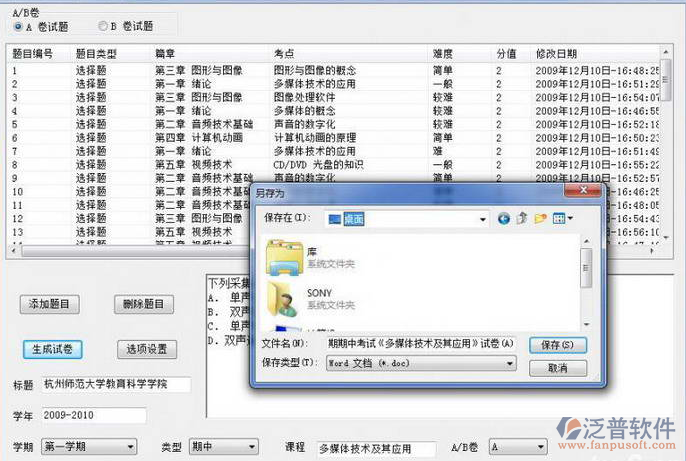Click the save dialog file list scrollbar
Viewport: 686px width, 461px height.
pos(586,268)
